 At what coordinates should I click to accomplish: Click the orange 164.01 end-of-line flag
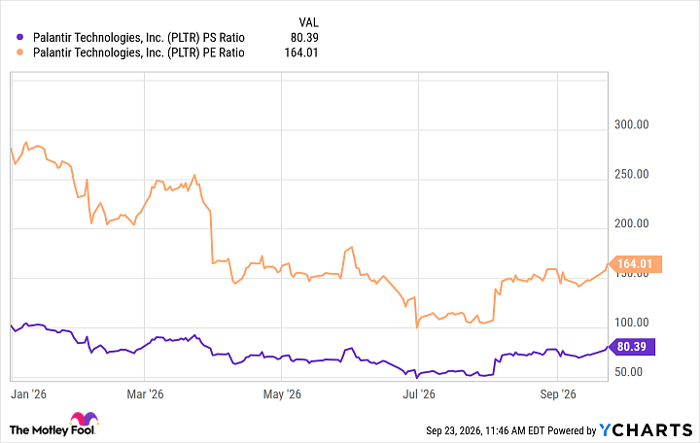pyautogui.click(x=634, y=264)
